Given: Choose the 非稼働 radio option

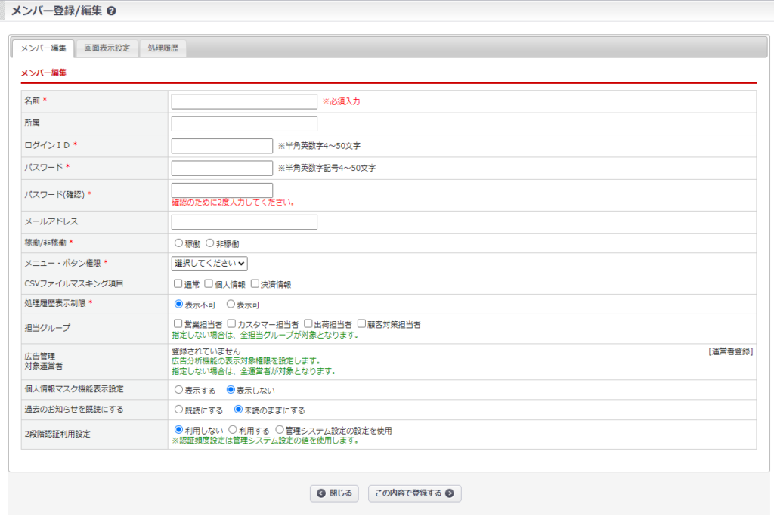Looking at the screenshot, I should (x=210, y=243).
